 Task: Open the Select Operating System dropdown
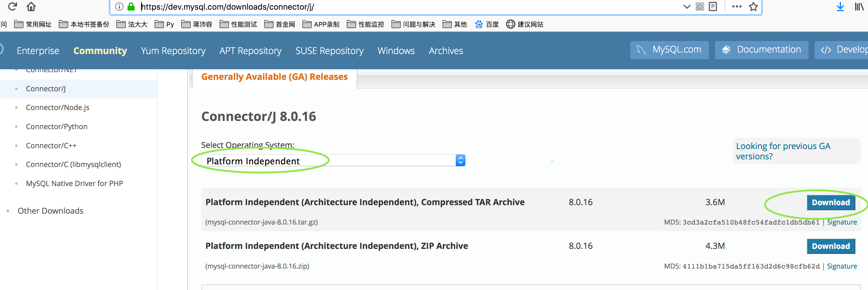pos(333,161)
